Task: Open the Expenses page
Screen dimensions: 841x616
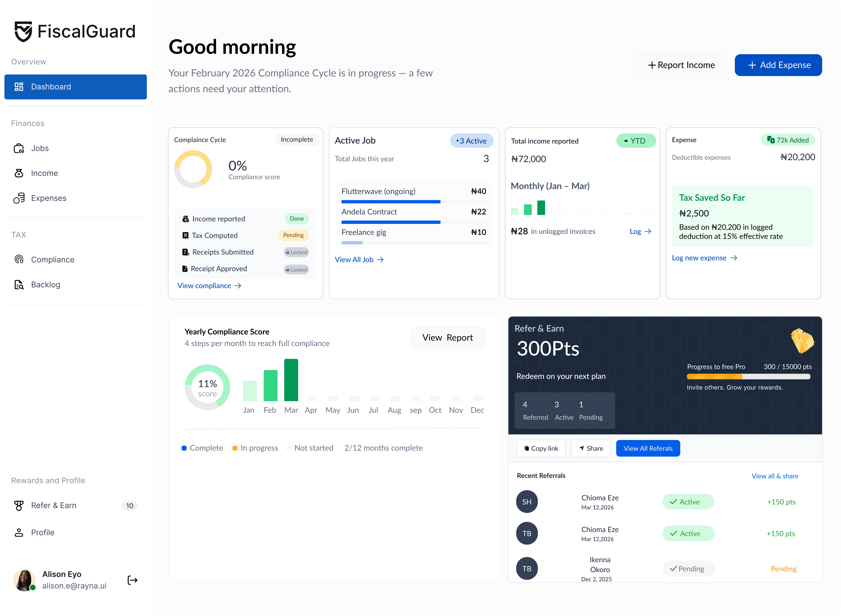Action: tap(76, 198)
